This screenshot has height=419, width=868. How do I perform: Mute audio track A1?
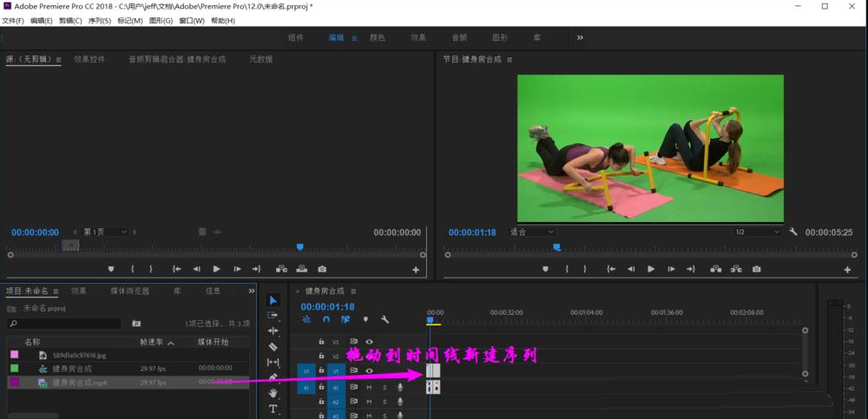pyautogui.click(x=369, y=387)
